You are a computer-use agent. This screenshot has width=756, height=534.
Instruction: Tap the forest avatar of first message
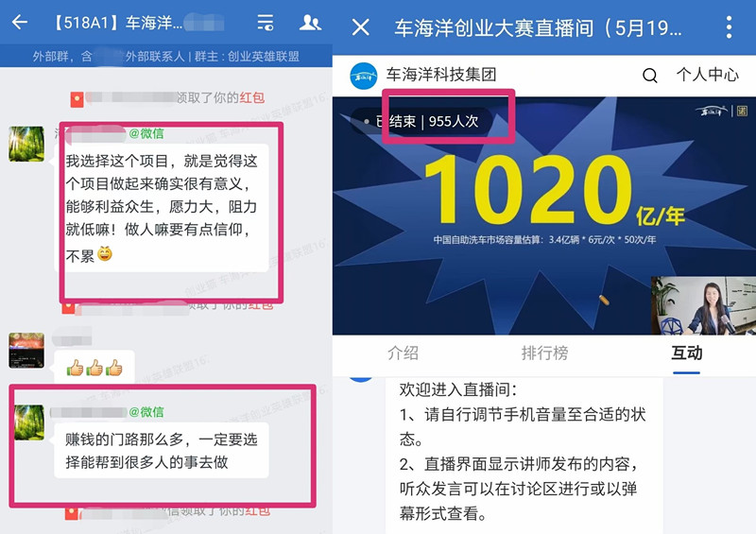(26, 144)
